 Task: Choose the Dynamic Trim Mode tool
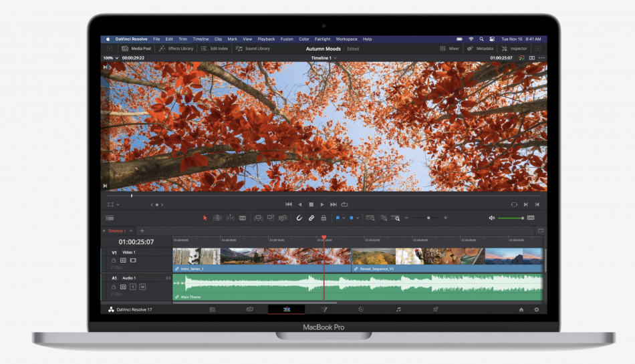point(230,218)
